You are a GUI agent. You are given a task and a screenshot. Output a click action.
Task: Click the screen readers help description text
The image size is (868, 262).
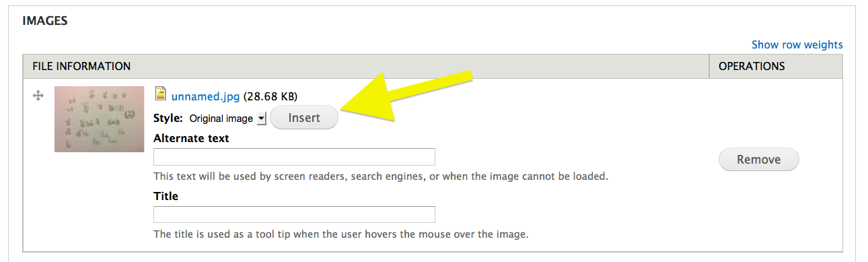(x=381, y=176)
